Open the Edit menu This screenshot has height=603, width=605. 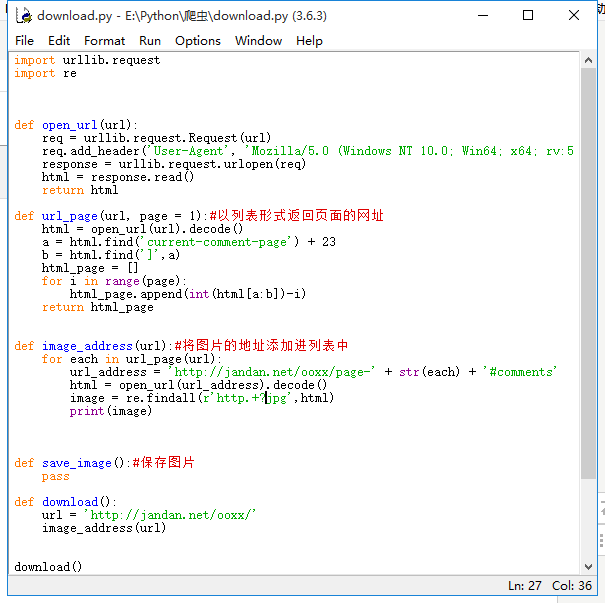[59, 40]
